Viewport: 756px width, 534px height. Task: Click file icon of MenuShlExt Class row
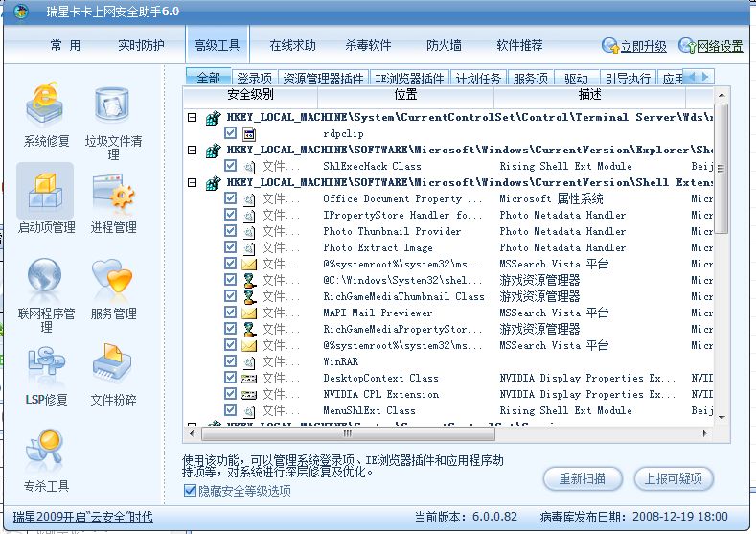(249, 411)
